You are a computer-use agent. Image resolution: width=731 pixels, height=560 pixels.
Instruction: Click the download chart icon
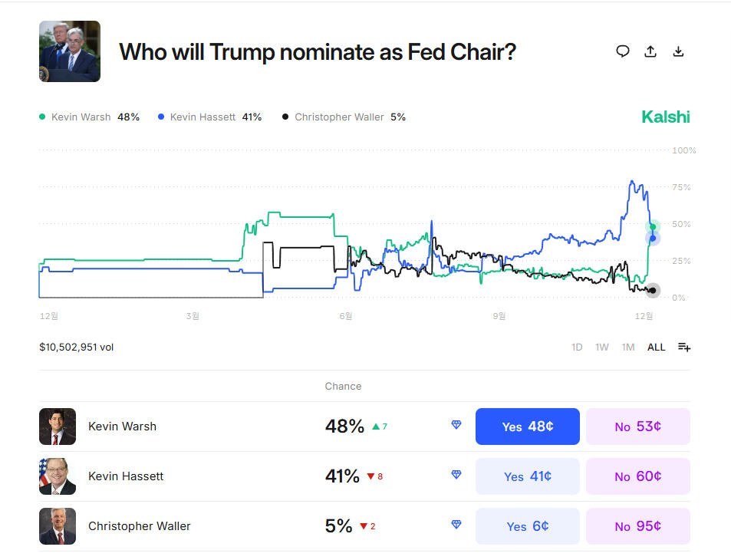pos(678,51)
